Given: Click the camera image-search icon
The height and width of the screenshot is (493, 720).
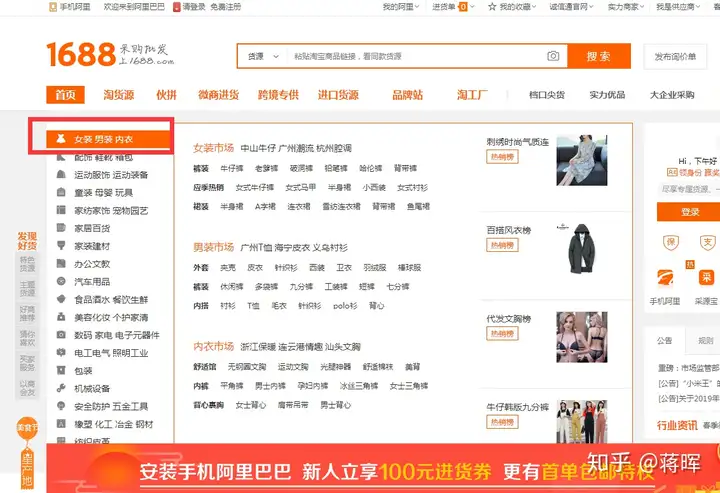Looking at the screenshot, I should (x=553, y=56).
